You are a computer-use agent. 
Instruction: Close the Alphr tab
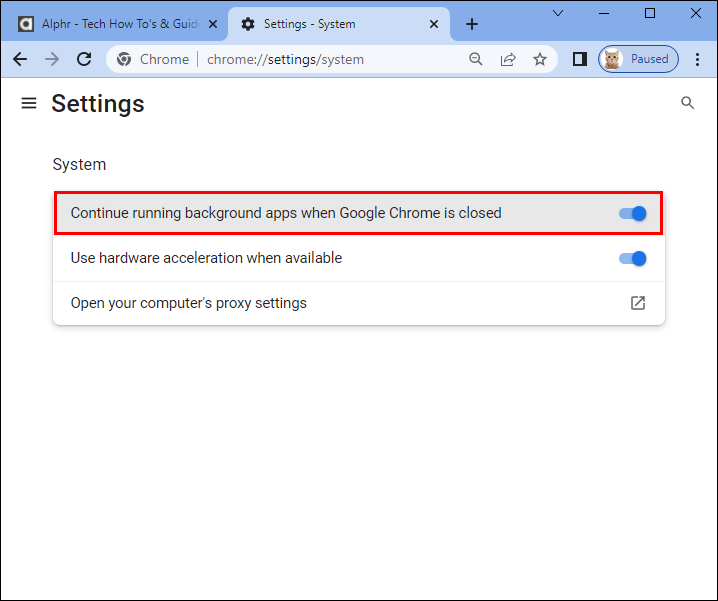click(213, 24)
